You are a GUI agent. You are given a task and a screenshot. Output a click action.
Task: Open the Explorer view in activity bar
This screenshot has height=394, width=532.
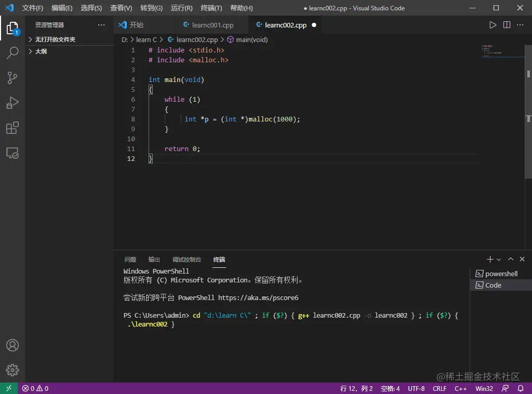click(x=12, y=28)
